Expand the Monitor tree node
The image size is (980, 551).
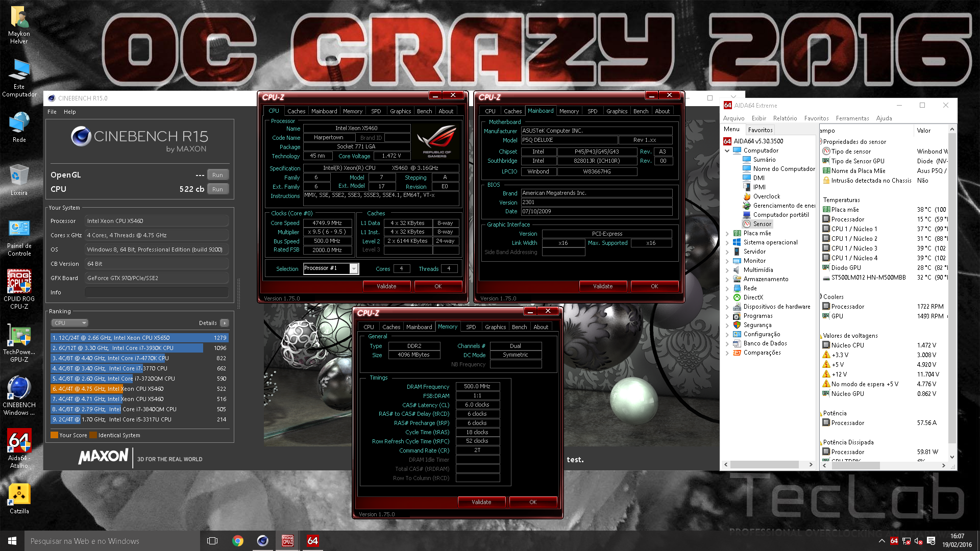[727, 261]
